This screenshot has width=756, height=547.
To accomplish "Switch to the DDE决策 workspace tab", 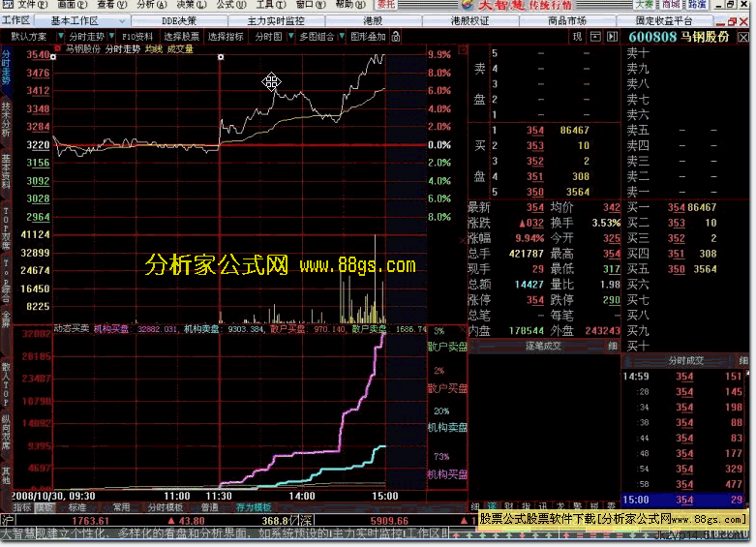I will point(179,21).
